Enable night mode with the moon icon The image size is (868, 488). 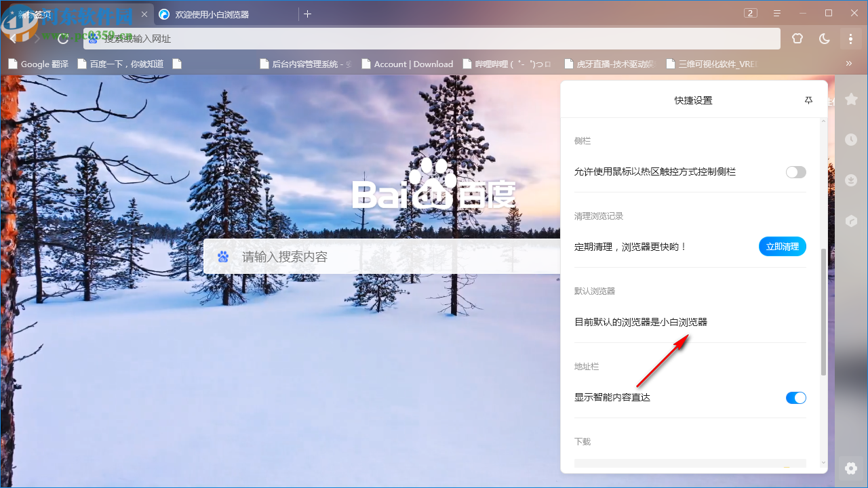[x=824, y=39]
